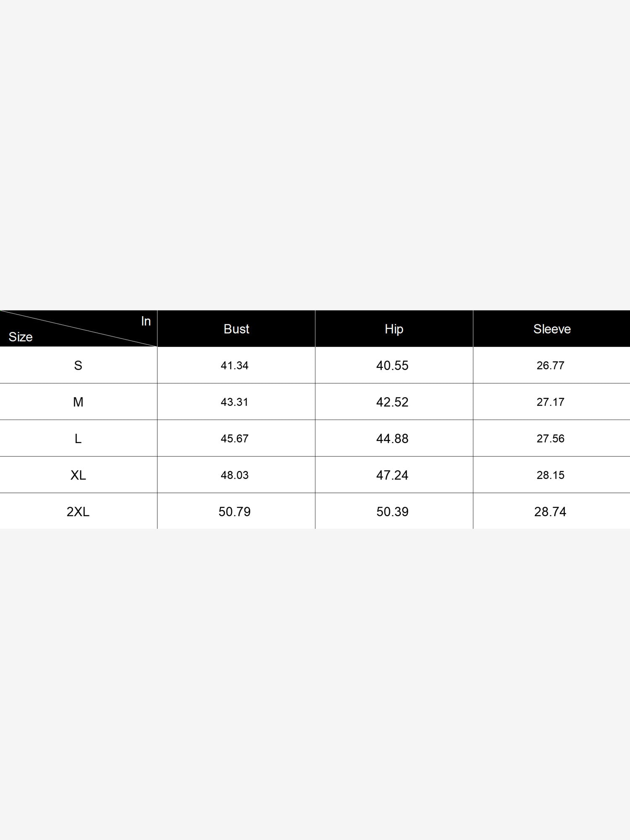
Task: Click the Sleeve column header
Action: (x=552, y=329)
